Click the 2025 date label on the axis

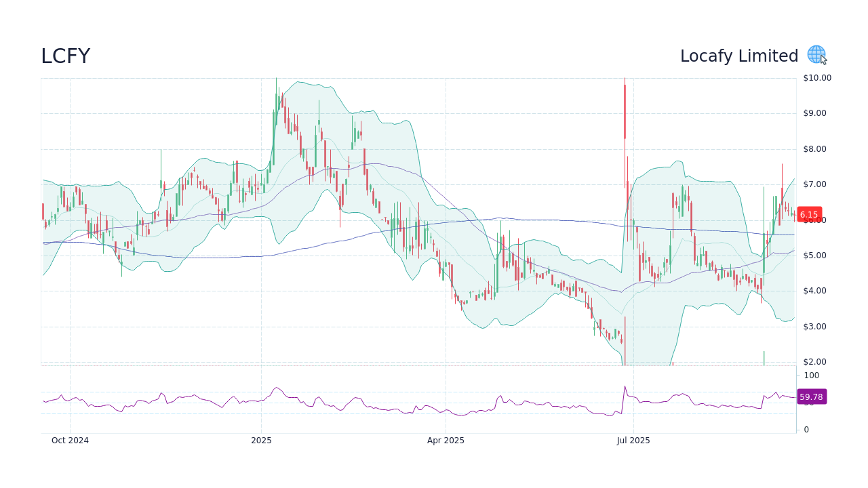coord(260,440)
